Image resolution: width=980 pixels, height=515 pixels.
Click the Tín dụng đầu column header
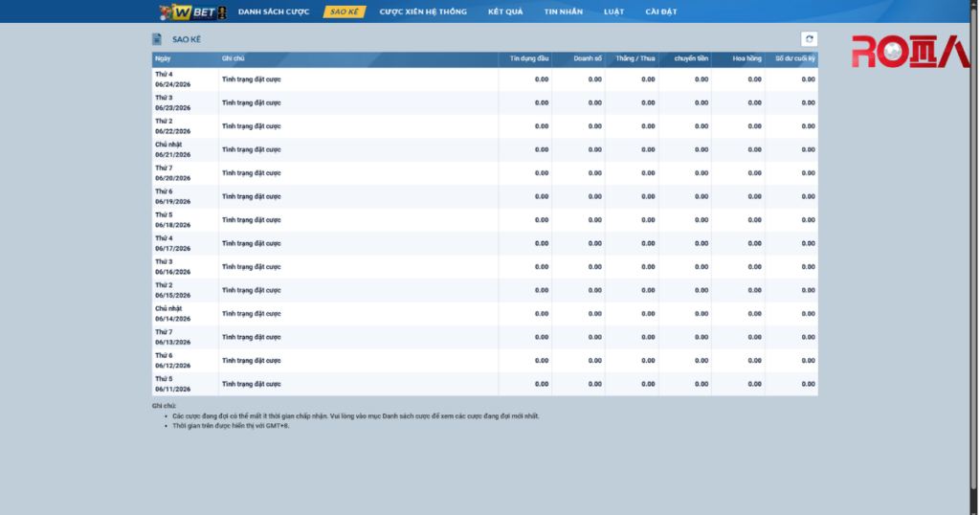[525, 58]
